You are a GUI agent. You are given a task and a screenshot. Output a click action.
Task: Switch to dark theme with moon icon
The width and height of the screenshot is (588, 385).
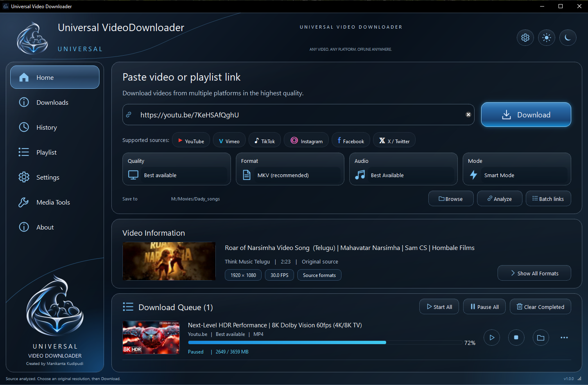[568, 38]
